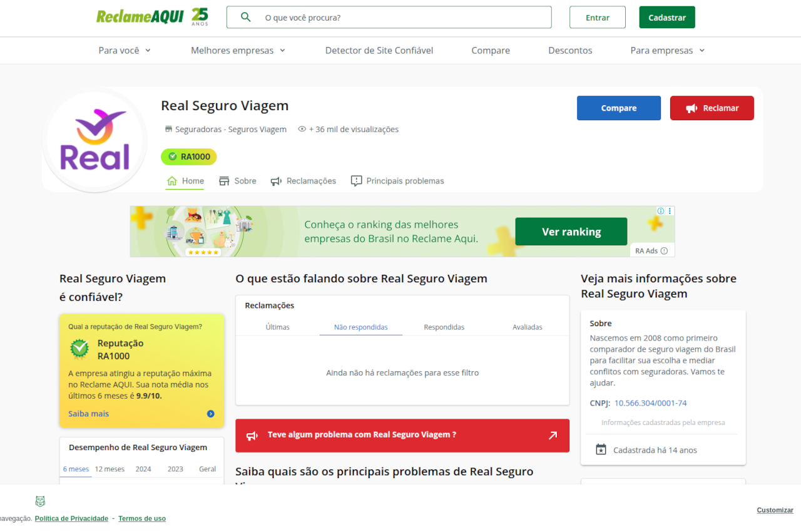The width and height of the screenshot is (801, 532).
Task: Switch performance to 2023
Action: pyautogui.click(x=175, y=469)
